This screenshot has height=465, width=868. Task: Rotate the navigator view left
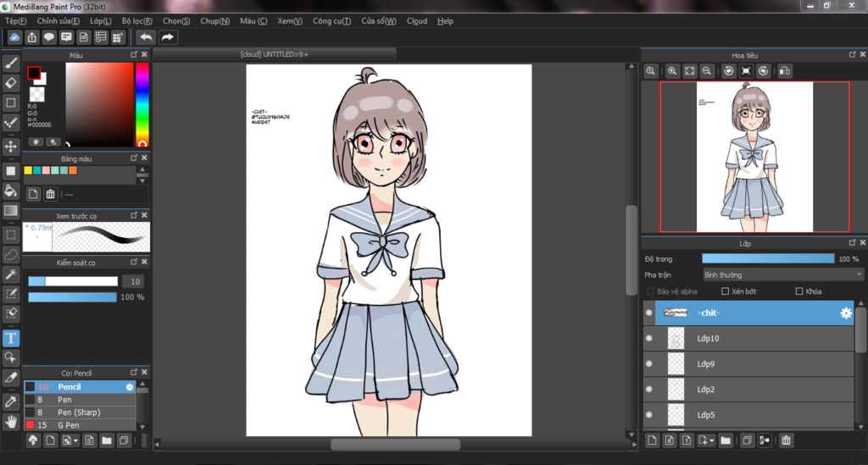(728, 71)
